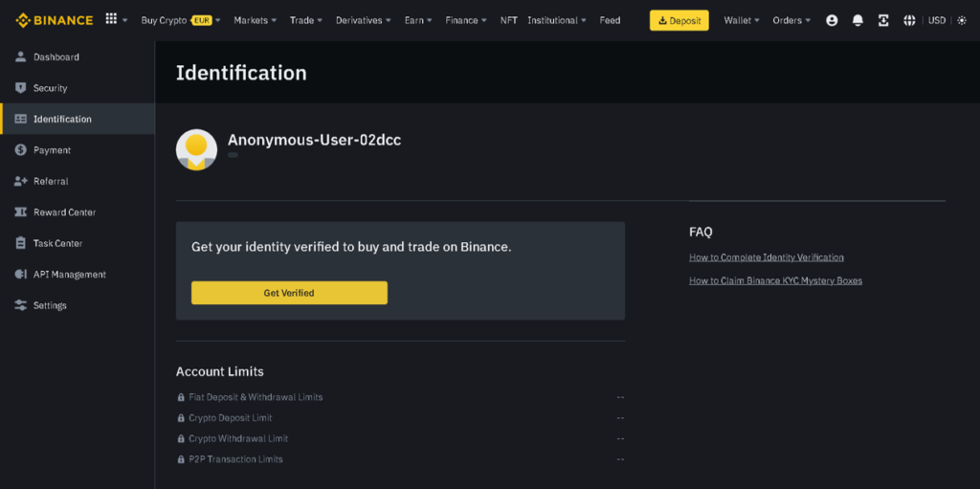Click the Binance logo
Viewport: 980px width, 489px height.
tap(55, 20)
